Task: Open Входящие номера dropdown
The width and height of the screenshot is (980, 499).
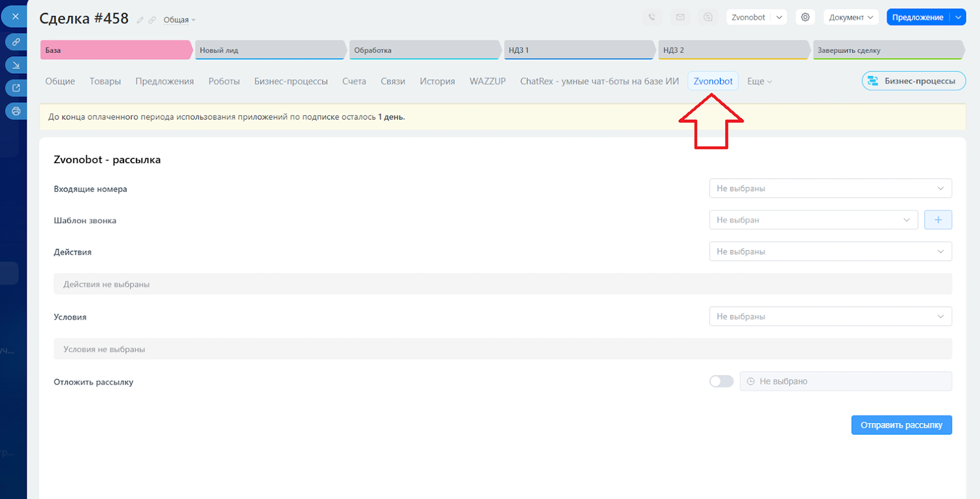Action: pyautogui.click(x=830, y=188)
